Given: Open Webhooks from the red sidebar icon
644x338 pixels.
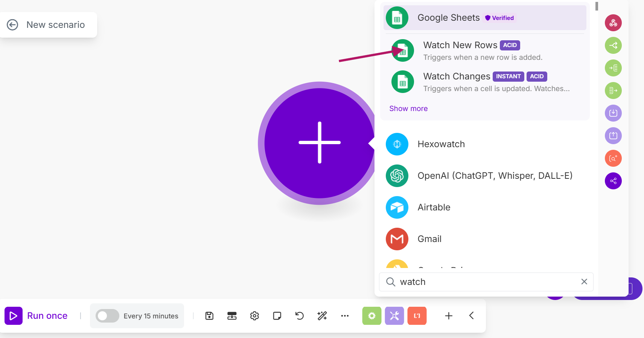Looking at the screenshot, I should [613, 23].
